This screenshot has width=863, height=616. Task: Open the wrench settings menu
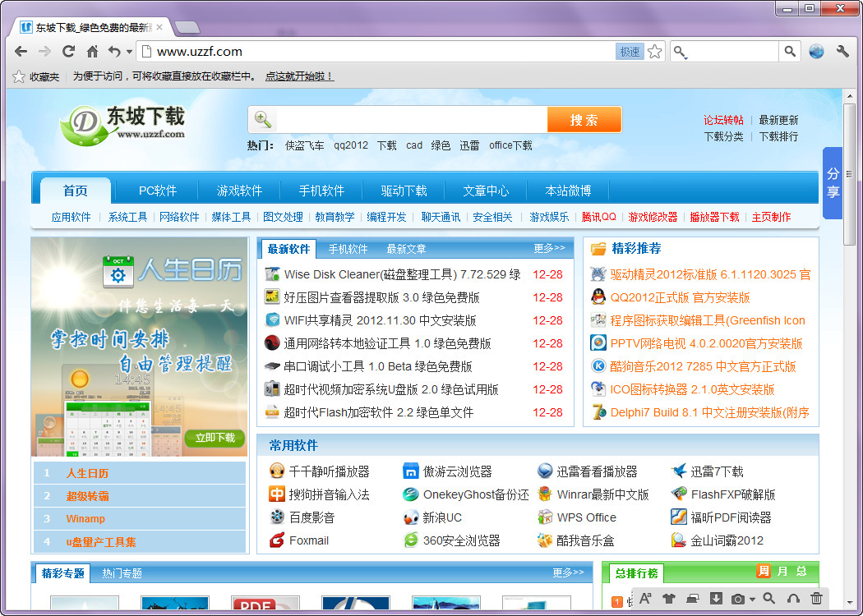[842, 52]
